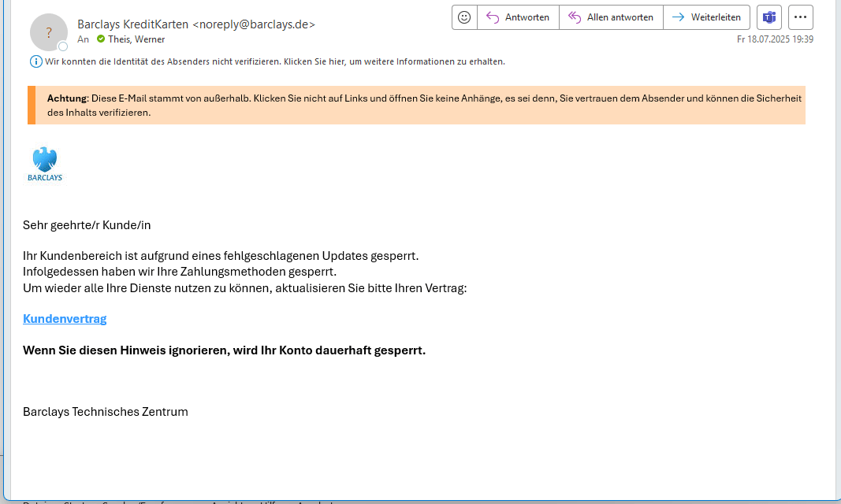Select the line starting Ihr Kundenbereich
The height and width of the screenshot is (504, 841).
pos(221,255)
